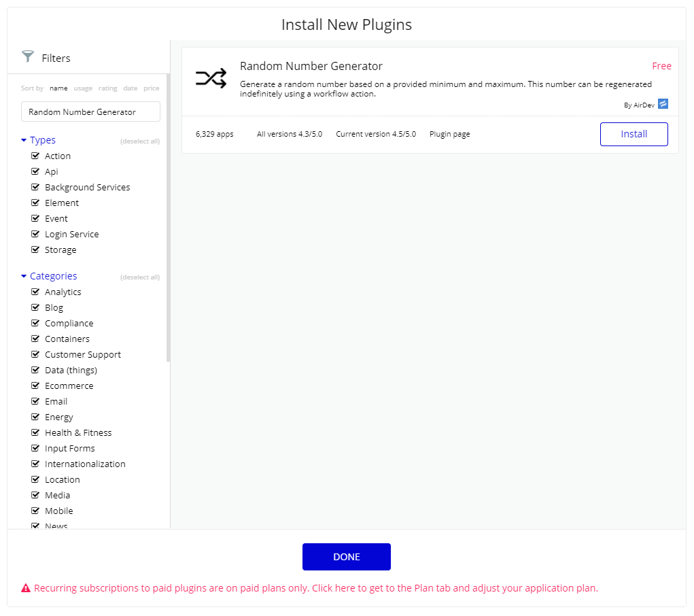Toggle the Email category checkbox
The image size is (694, 616).
[35, 401]
